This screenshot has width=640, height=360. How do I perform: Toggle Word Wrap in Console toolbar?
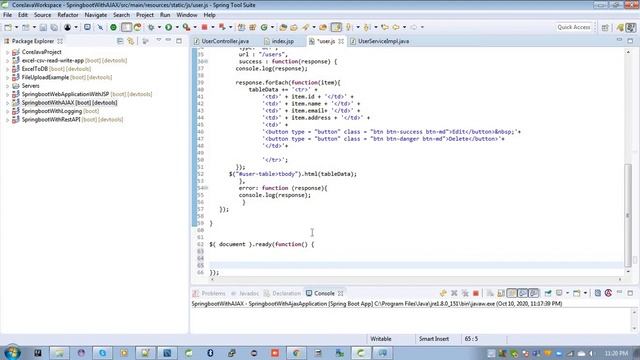tap(511, 293)
